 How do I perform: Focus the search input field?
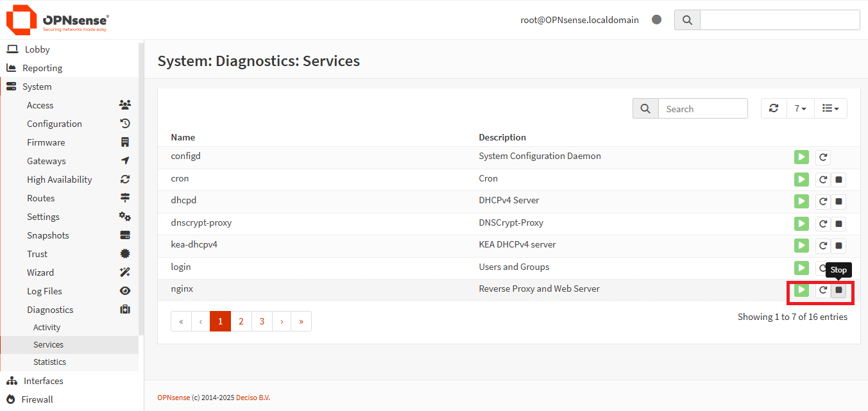click(702, 108)
